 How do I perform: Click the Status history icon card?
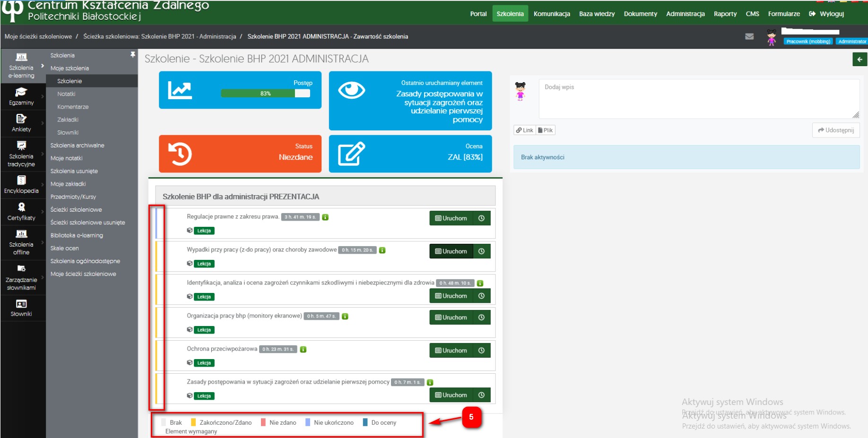[x=180, y=154]
